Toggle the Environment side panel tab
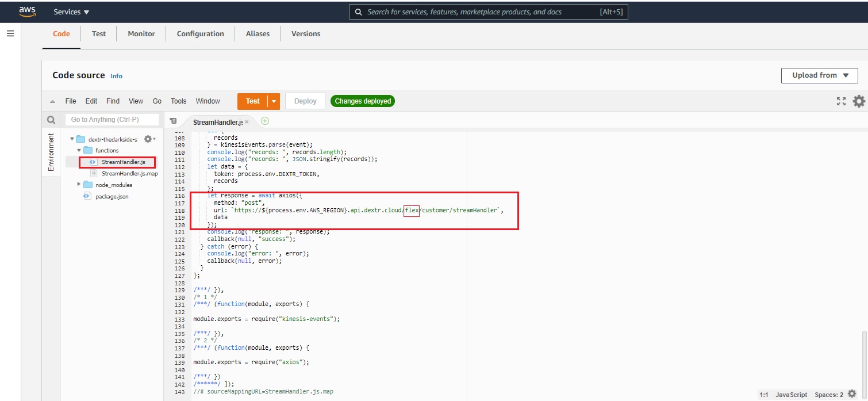This screenshot has height=401, width=868. [x=51, y=152]
